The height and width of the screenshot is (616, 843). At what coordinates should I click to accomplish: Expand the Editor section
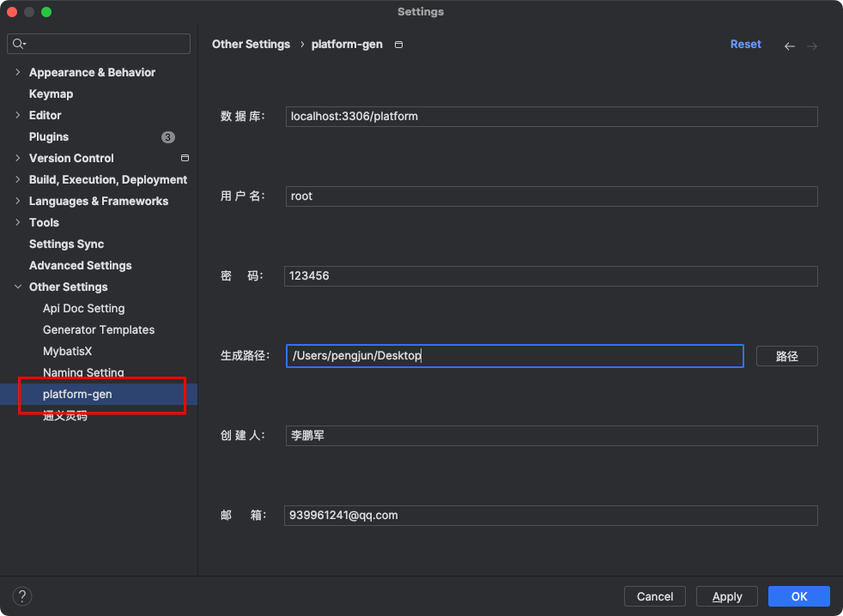pyautogui.click(x=18, y=115)
